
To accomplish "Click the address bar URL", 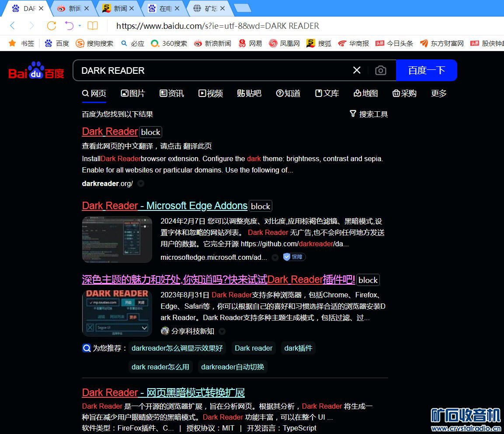I will pos(218,26).
